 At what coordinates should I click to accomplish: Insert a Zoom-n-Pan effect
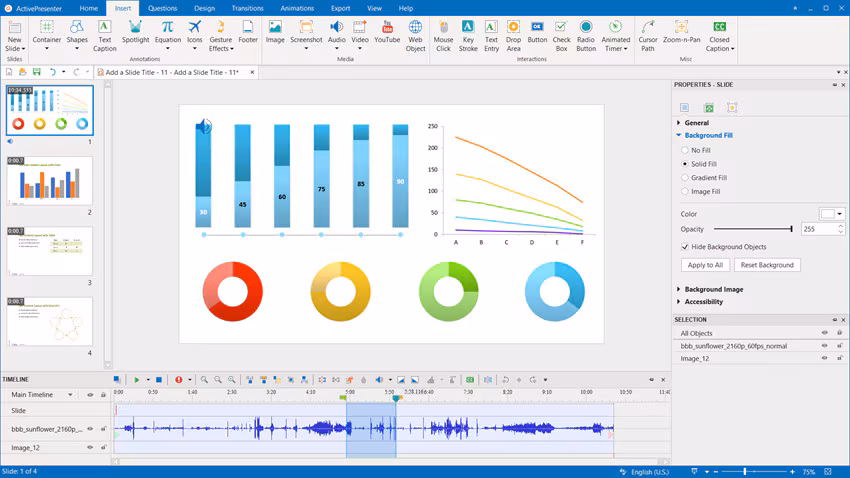click(x=681, y=31)
